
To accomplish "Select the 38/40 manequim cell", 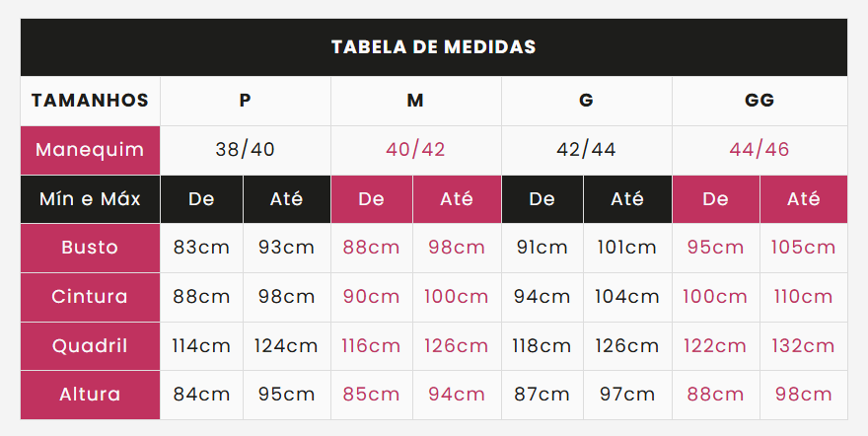I will (246, 150).
